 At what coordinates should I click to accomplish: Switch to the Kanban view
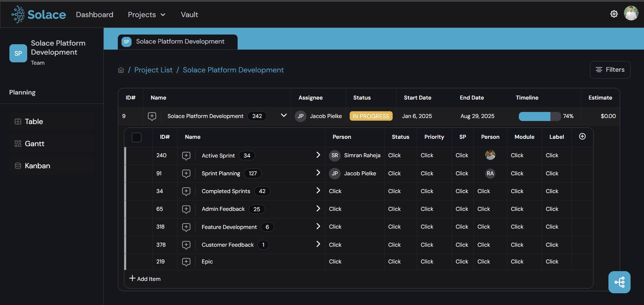(x=37, y=166)
